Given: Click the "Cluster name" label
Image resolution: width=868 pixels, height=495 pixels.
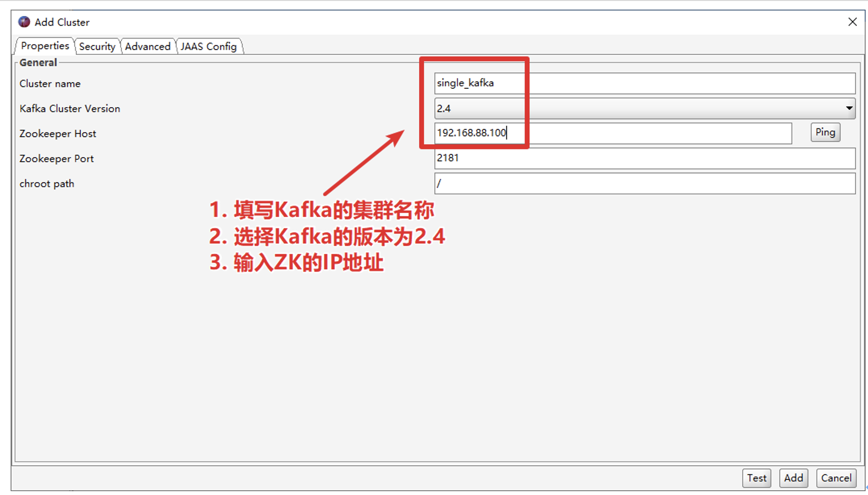Looking at the screenshot, I should pos(50,84).
